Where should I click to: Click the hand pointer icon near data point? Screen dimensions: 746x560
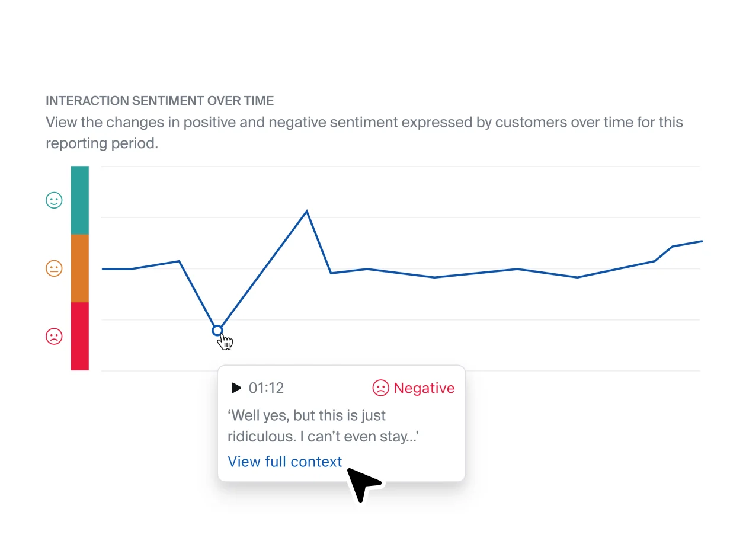226,341
